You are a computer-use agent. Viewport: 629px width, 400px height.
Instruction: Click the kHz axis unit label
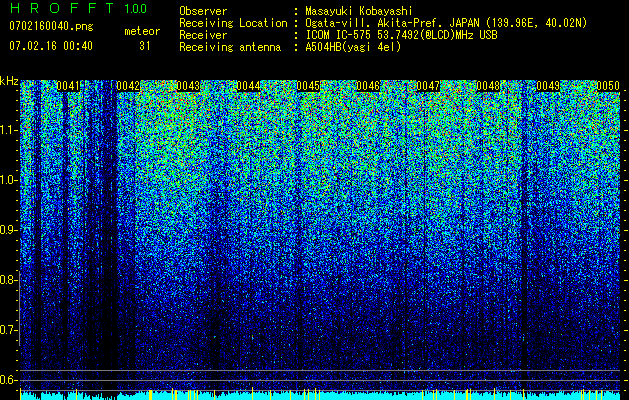tap(9, 81)
